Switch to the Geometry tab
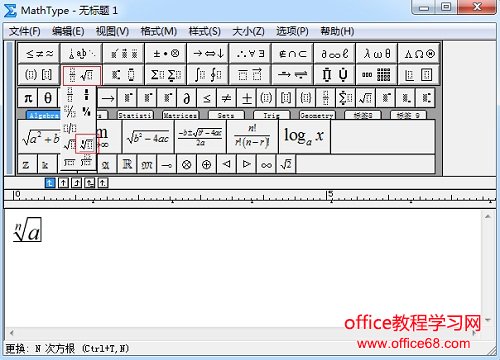Image resolution: width=500 pixels, height=360 pixels. 317,115
